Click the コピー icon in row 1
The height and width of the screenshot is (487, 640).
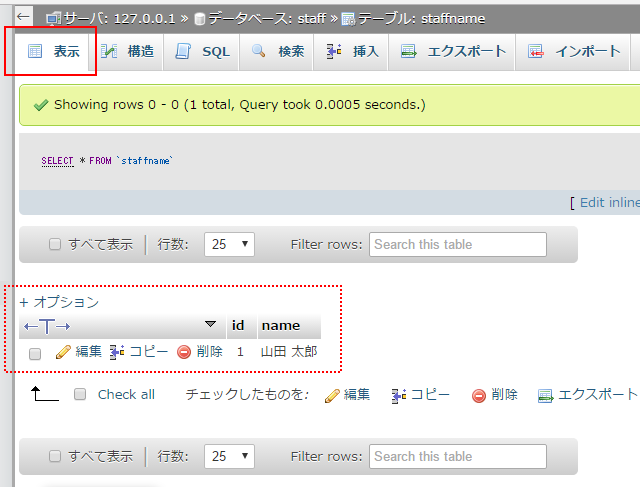117,352
